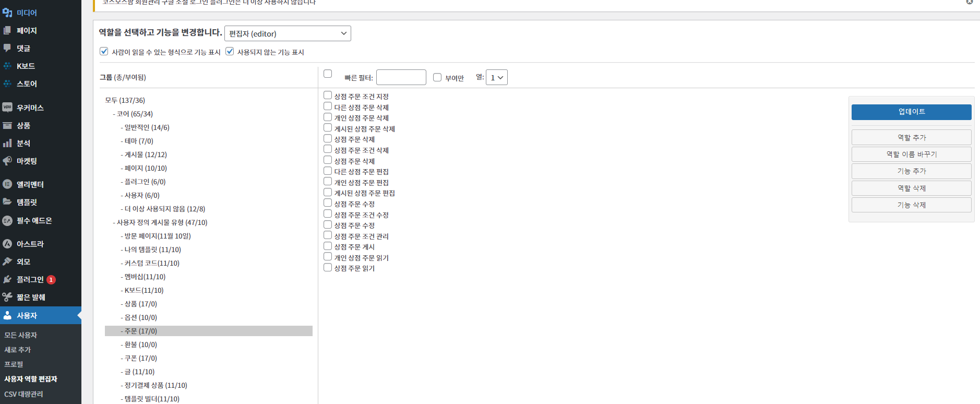Dismiss the notice with the close icon
Screen dimensions: 980x404
970,2
